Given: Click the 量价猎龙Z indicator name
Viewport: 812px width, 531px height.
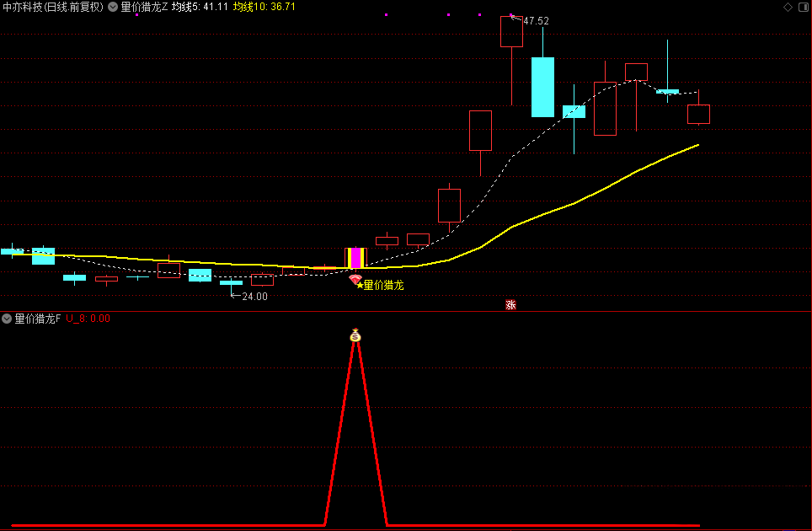Looking at the screenshot, I should tap(145, 8).
